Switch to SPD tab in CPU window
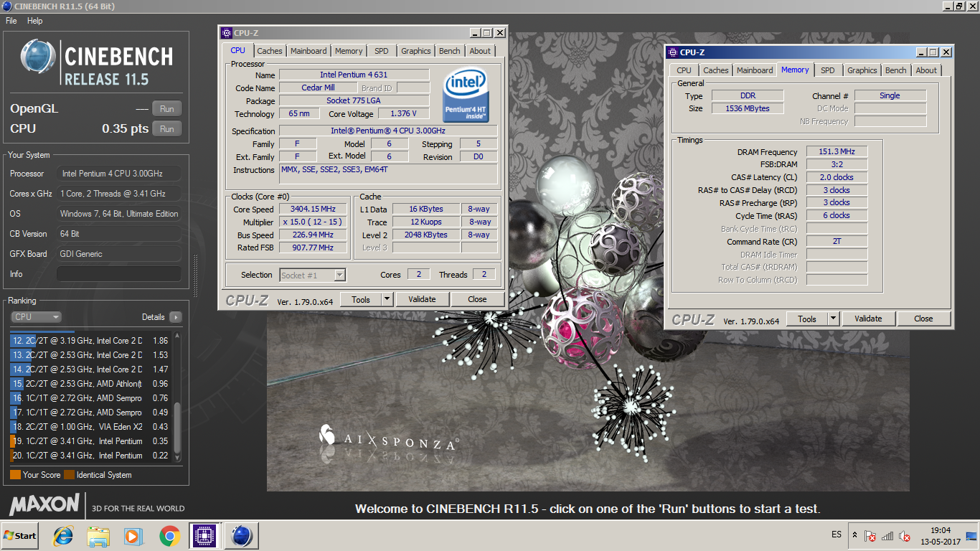The height and width of the screenshot is (551, 980). click(x=382, y=51)
